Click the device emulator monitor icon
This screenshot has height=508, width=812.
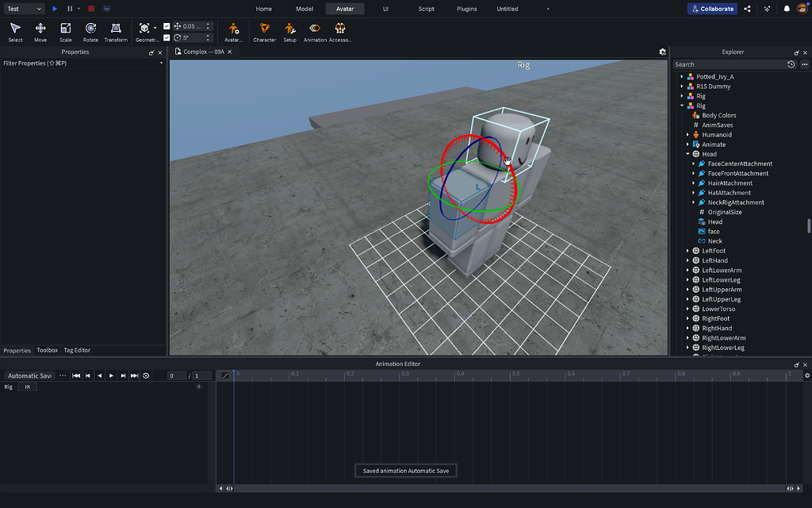coord(107,9)
